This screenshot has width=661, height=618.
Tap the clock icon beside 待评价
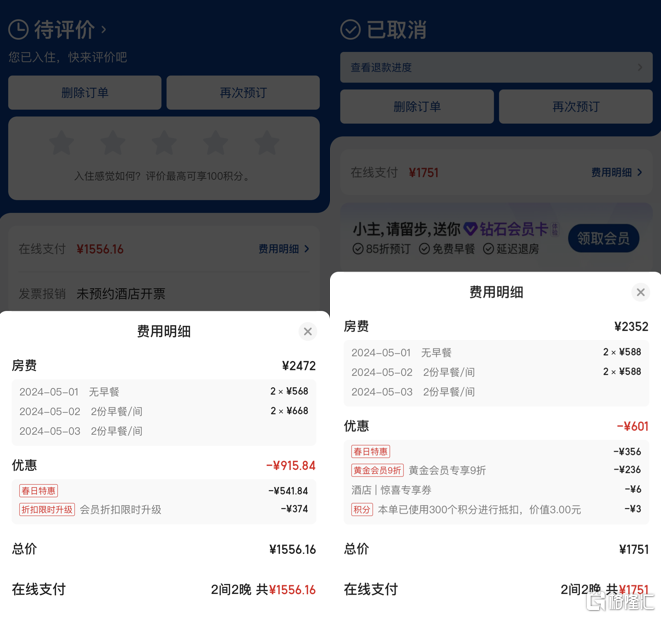click(x=19, y=30)
